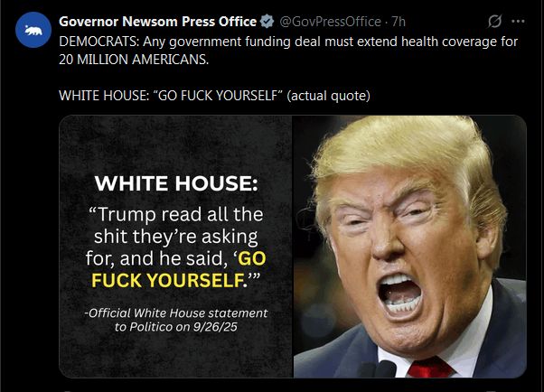Click the microphone at the photo bottom

click(383, 369)
